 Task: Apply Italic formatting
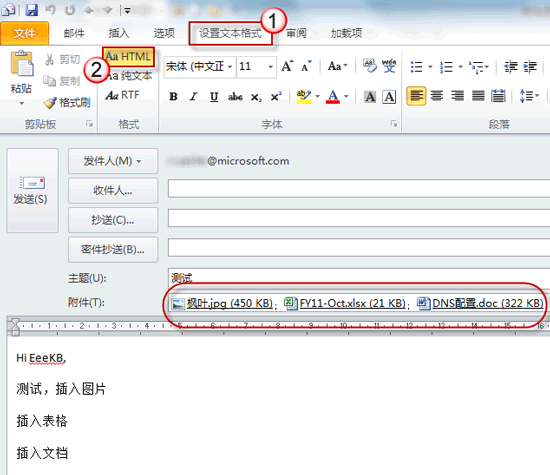pyautogui.click(x=193, y=96)
